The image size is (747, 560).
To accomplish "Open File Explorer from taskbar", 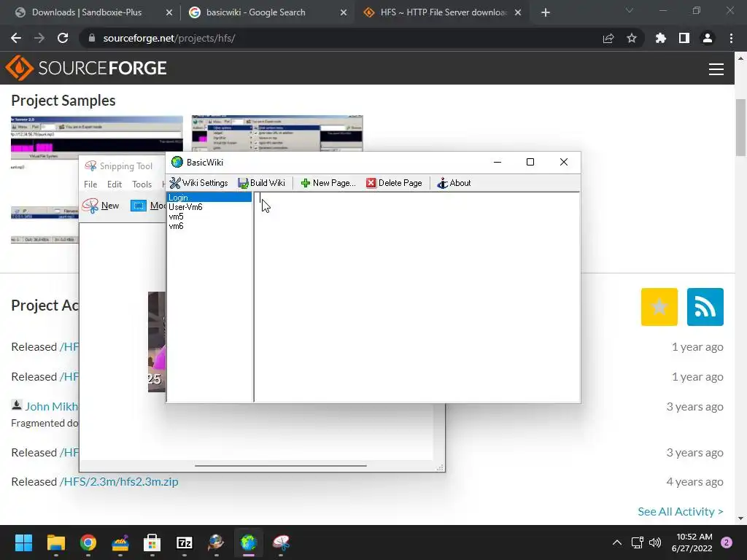I will coord(55,542).
